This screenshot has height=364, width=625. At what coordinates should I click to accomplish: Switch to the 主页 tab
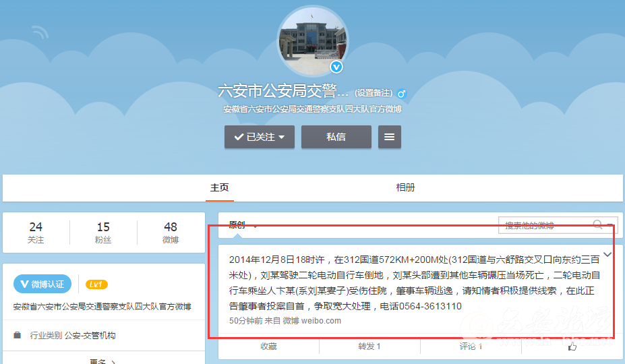point(219,187)
